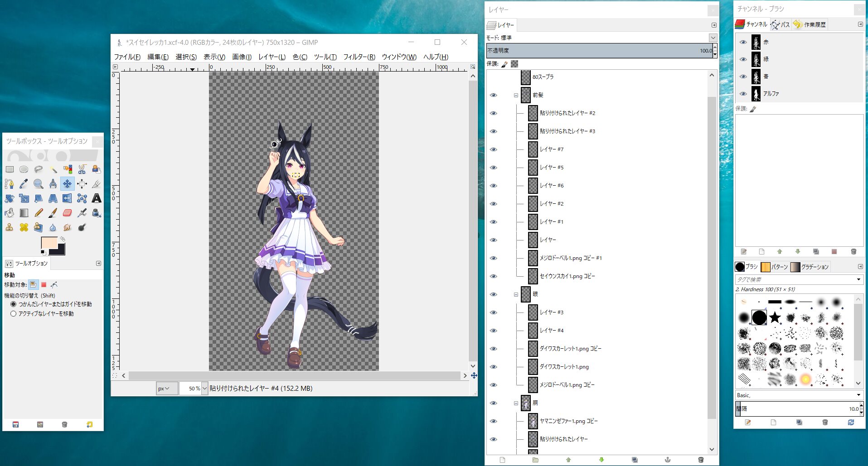Select the Ellipse Select tool
This screenshot has height=466, width=868.
[24, 169]
